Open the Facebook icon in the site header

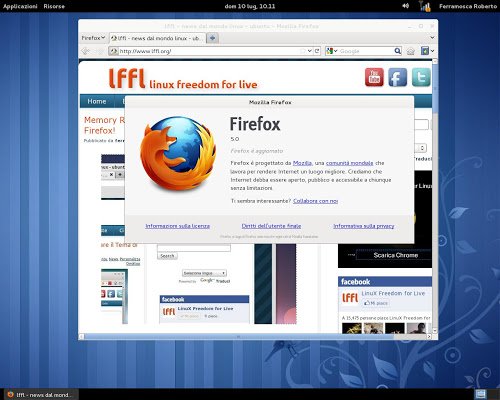397,77
